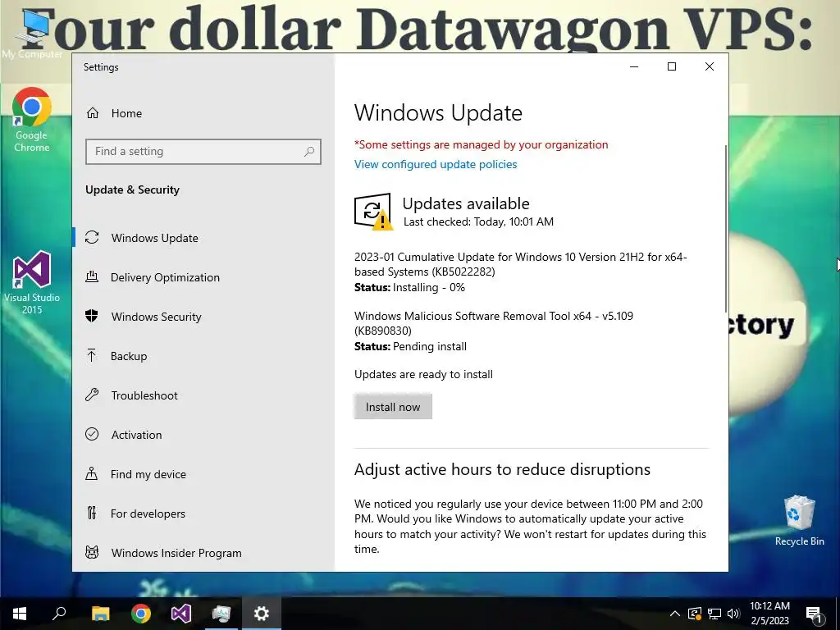Viewport: 840px width, 630px height.
Task: Open Windows Update section
Action: [x=155, y=238]
